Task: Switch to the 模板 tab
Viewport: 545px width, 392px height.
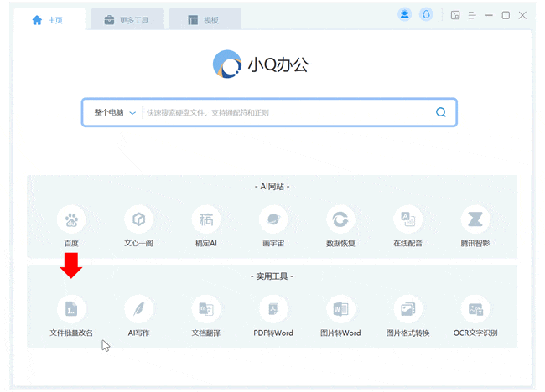Action: coord(204,20)
